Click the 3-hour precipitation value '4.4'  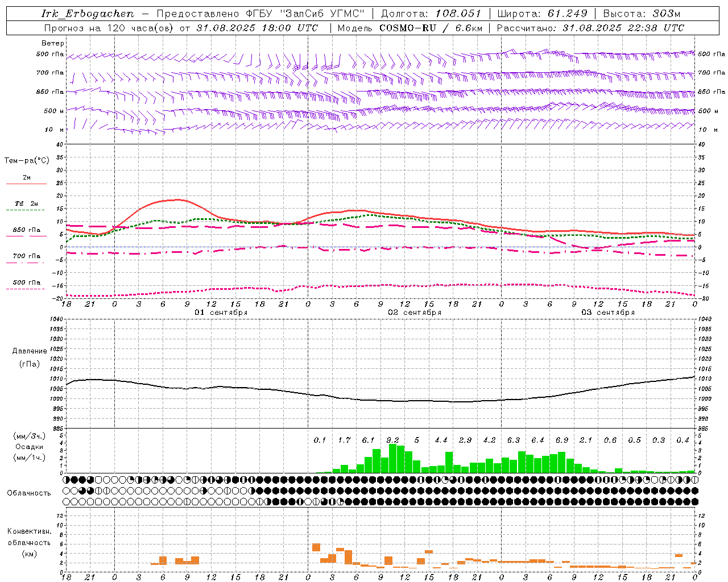(x=441, y=440)
